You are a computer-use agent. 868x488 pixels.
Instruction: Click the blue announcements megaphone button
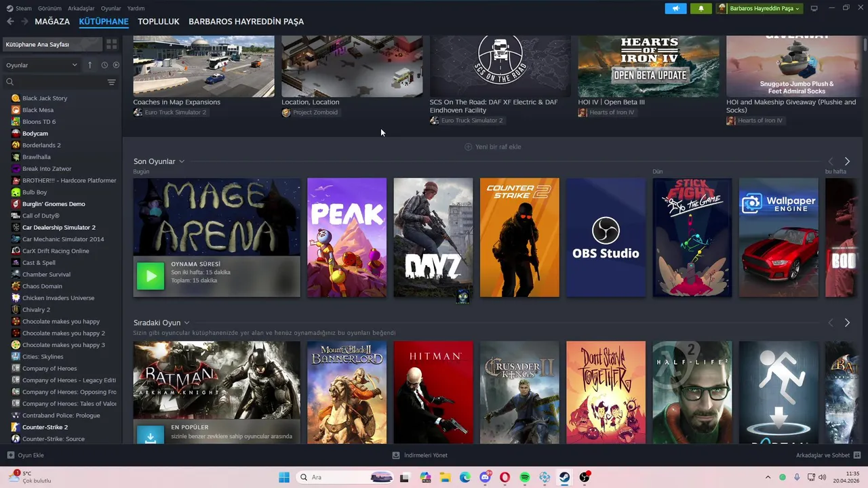coord(675,8)
